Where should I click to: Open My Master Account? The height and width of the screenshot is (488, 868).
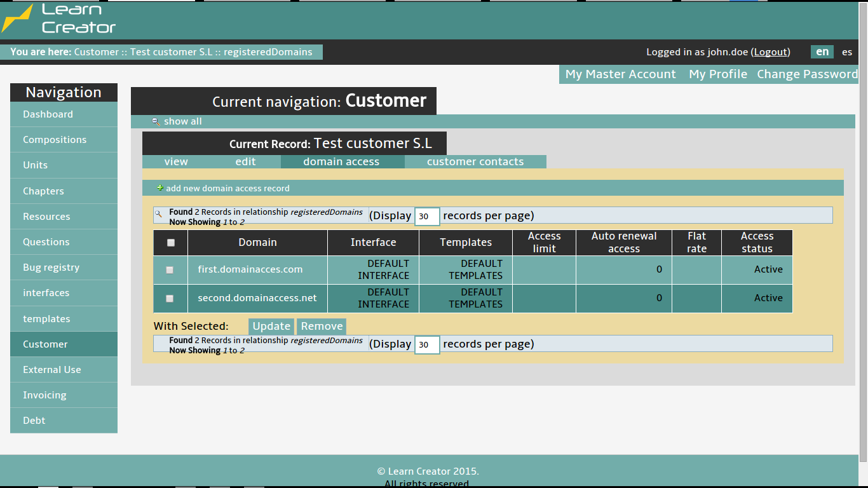pos(620,74)
